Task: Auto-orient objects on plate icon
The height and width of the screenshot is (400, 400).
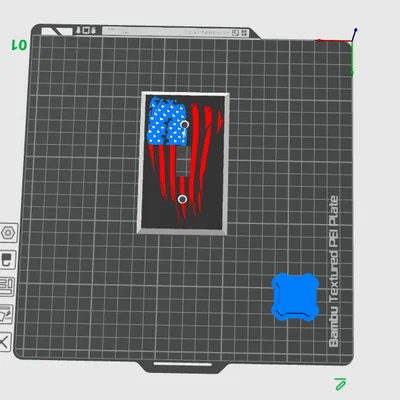Action: 6,314
